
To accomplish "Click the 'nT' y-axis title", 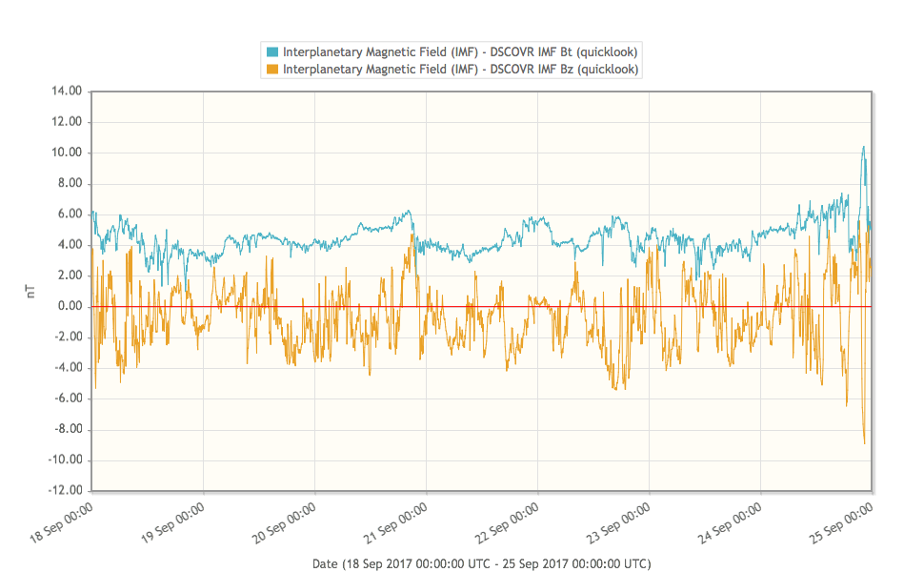I will (x=30, y=293).
